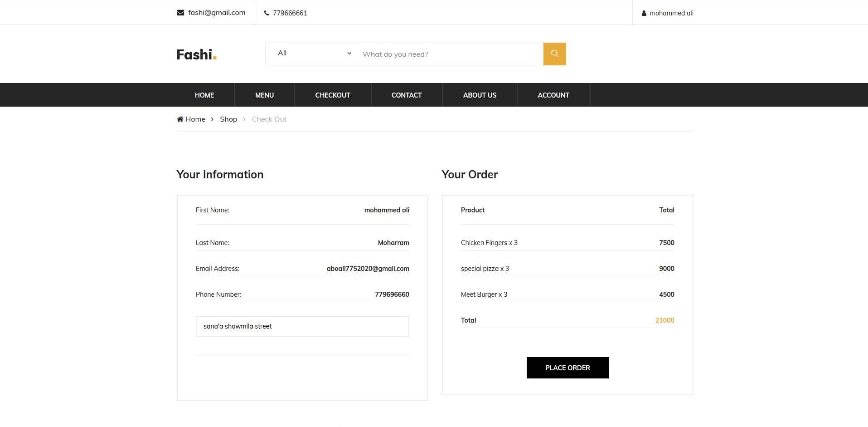Go to HOME in navigation bar
Screen dimensions: 868x427
click(204, 95)
